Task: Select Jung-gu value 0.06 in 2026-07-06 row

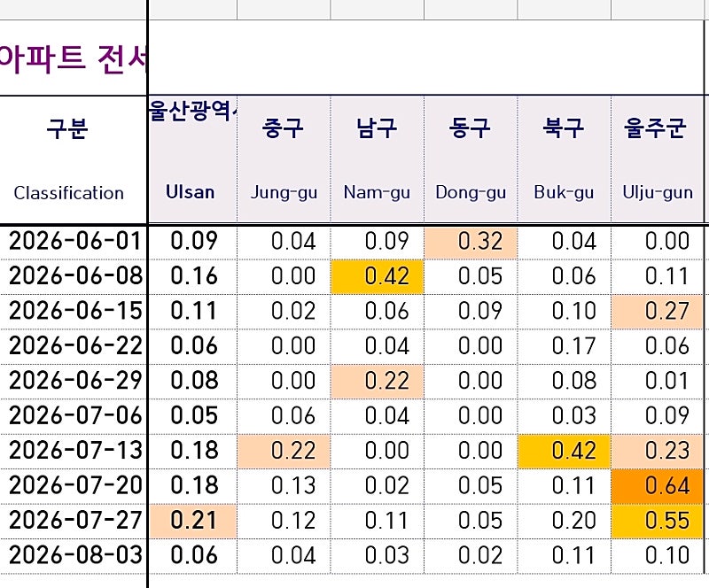Action: click(x=284, y=416)
